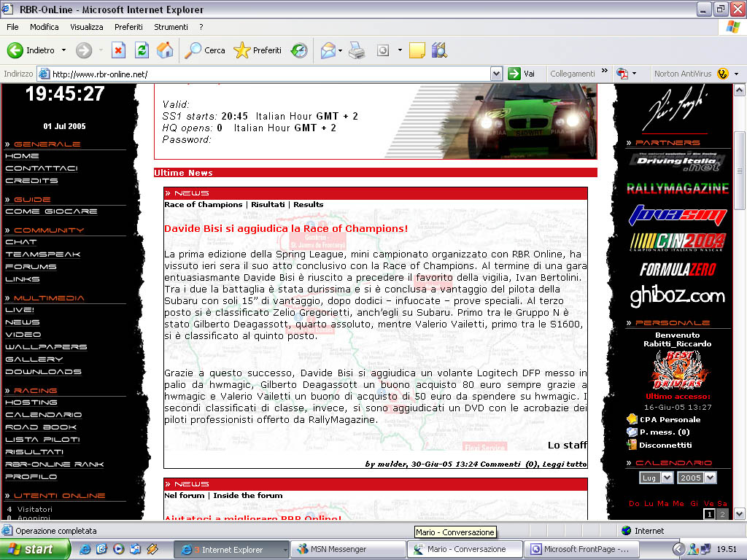Select calendar day 1
This screenshot has width=747, height=560.
709,514
